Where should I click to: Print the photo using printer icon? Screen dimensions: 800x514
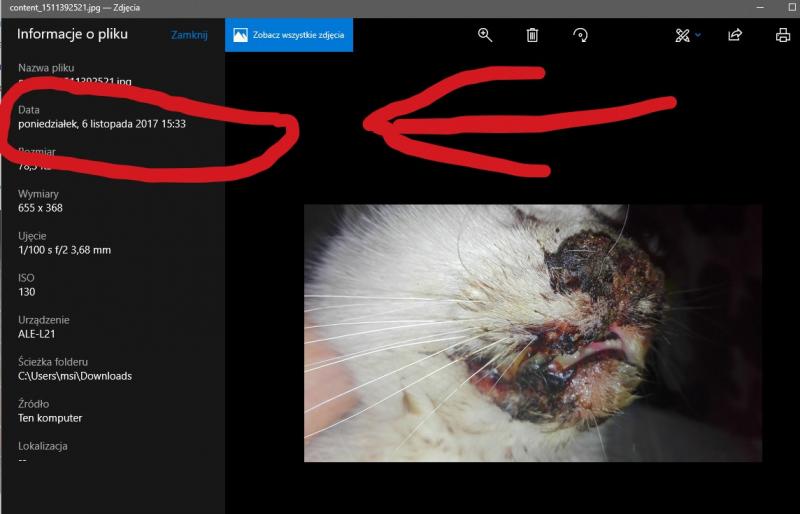click(x=783, y=35)
